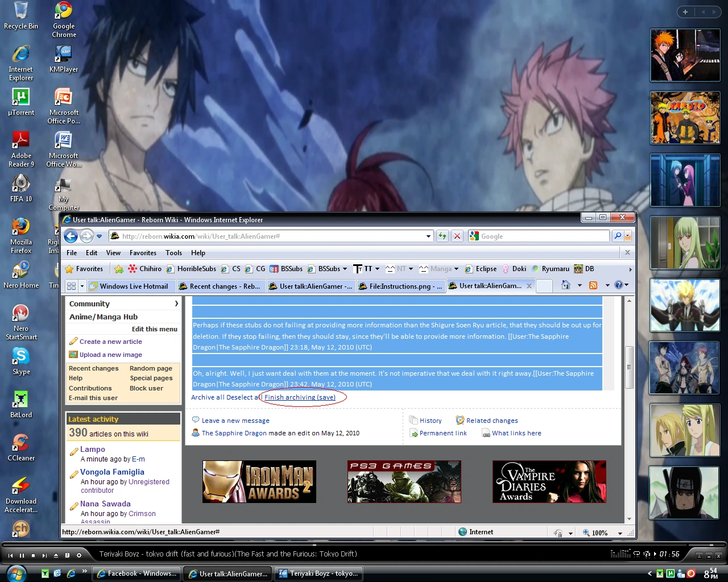The width and height of the screenshot is (728, 582).
Task: Show more favorites bar items chevron
Action: point(630,269)
